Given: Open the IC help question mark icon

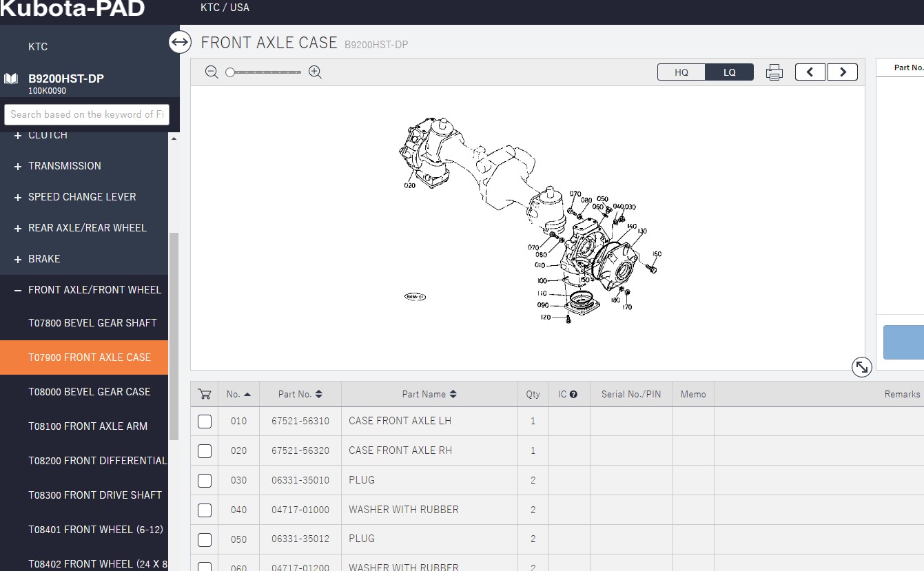Looking at the screenshot, I should coord(573,395).
